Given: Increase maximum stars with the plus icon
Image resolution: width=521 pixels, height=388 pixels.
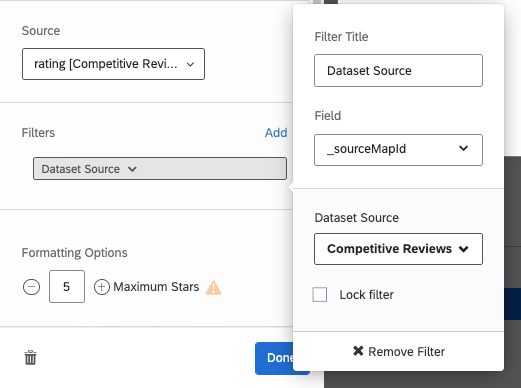Looking at the screenshot, I should pyautogui.click(x=102, y=287).
